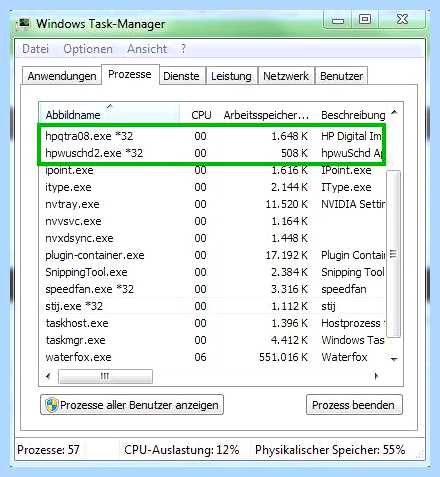Click the 06 CPU value for waterfox
440x477 pixels.
(x=200, y=357)
